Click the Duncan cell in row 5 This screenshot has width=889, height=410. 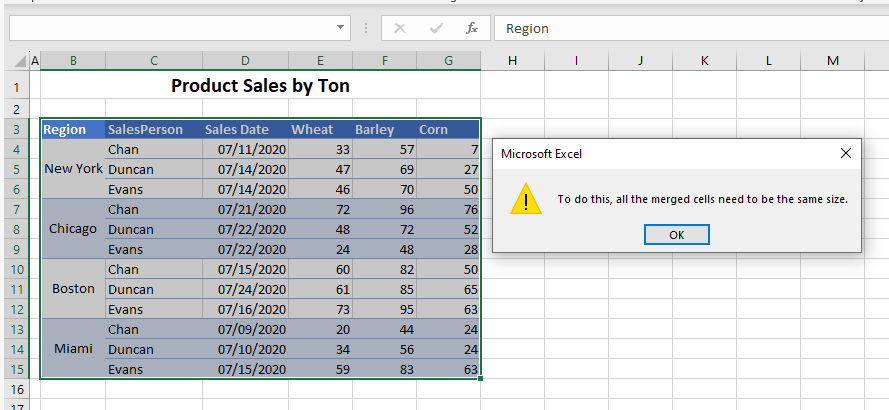click(x=154, y=170)
